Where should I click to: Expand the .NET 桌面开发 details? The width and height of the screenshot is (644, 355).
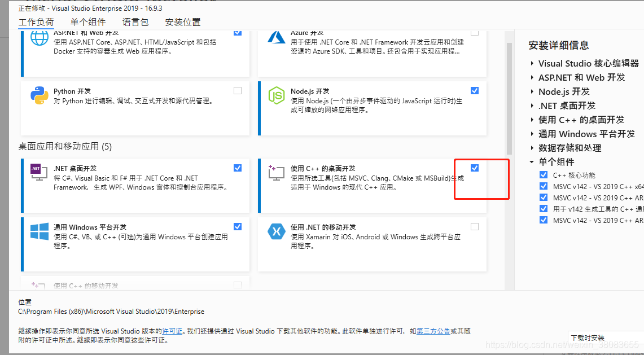tap(531, 105)
